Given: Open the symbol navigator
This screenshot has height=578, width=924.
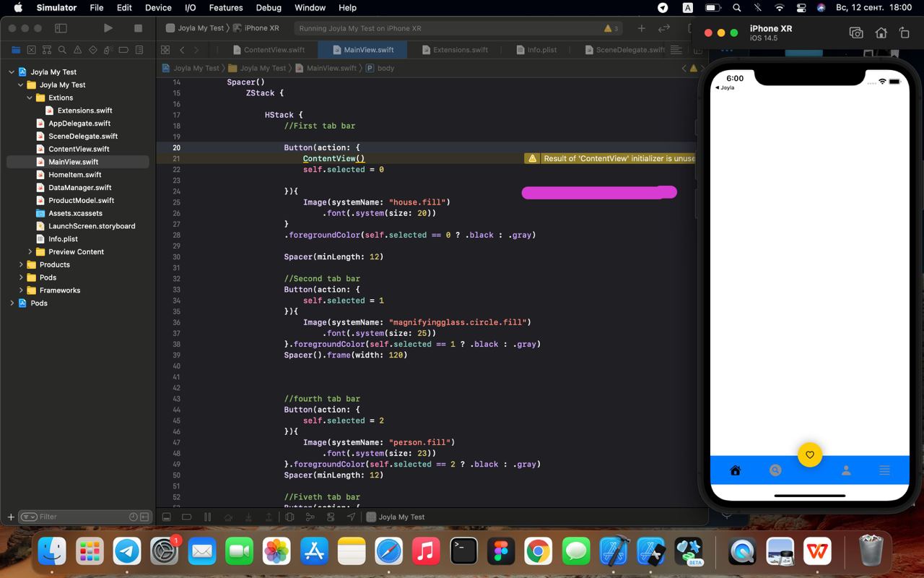Looking at the screenshot, I should [47, 50].
